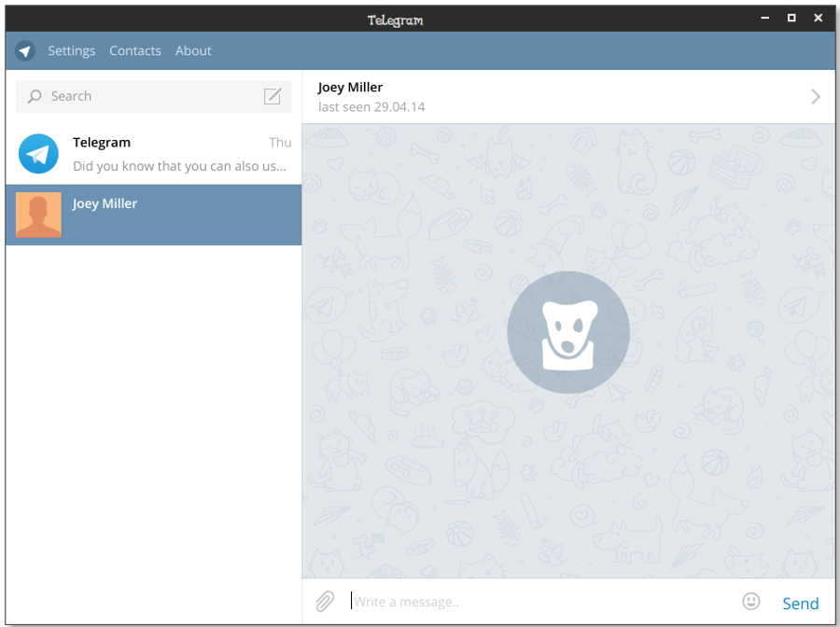Close the Telegram window
The width and height of the screenshot is (840, 627).
818,19
